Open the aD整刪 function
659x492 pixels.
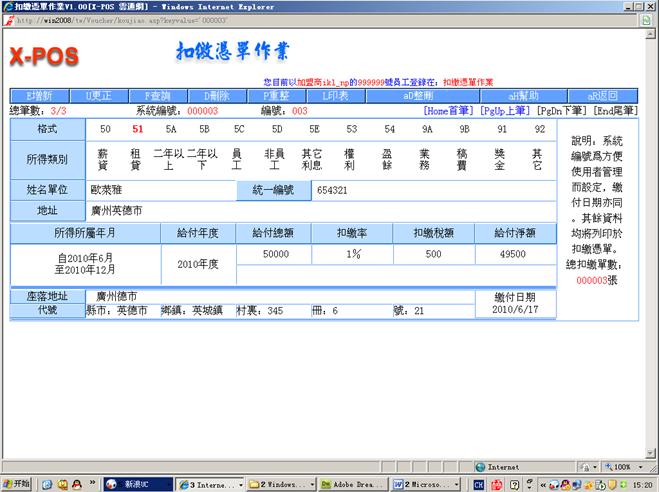point(421,97)
